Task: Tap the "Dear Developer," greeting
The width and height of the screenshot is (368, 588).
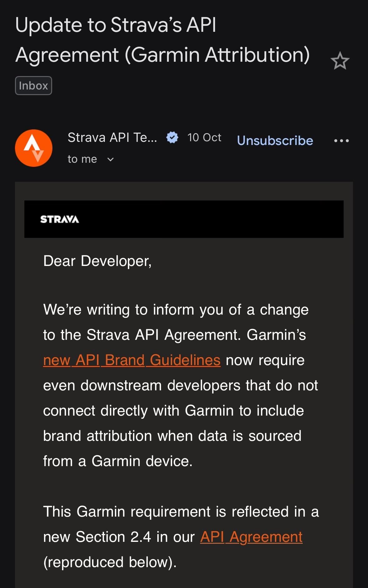Action: [97, 261]
